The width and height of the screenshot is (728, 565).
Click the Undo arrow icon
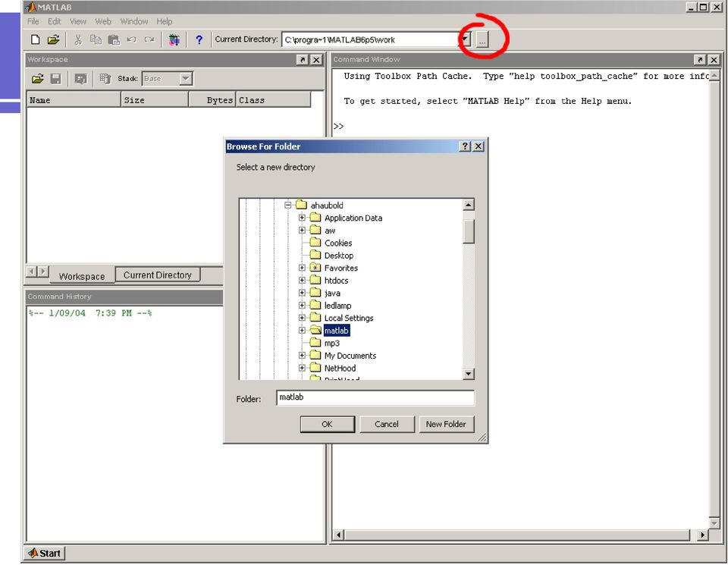click(131, 40)
